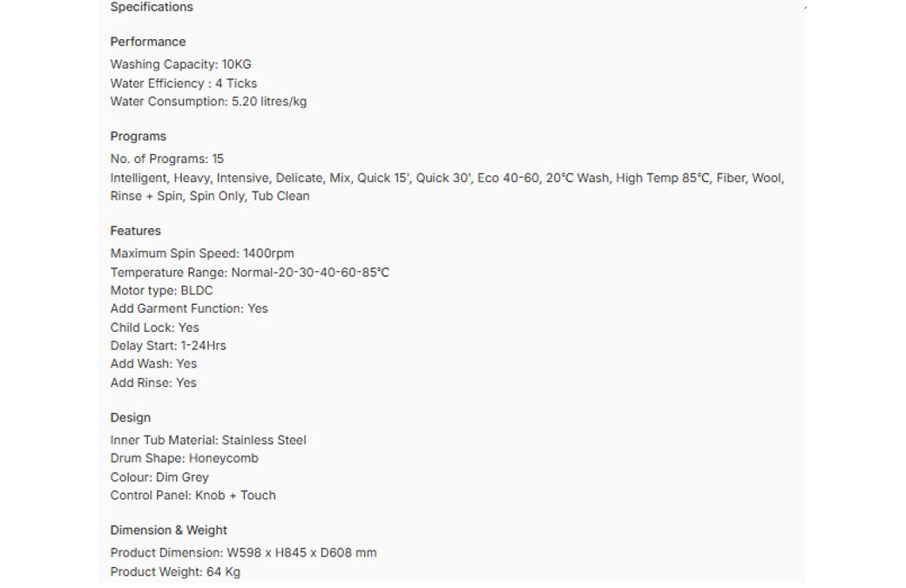The image size is (906, 588).
Task: Select the Features section title
Action: pyautogui.click(x=136, y=231)
